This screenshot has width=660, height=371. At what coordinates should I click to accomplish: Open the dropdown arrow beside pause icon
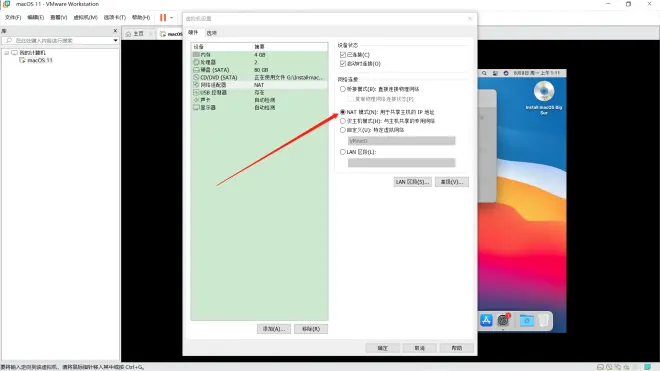(171, 18)
